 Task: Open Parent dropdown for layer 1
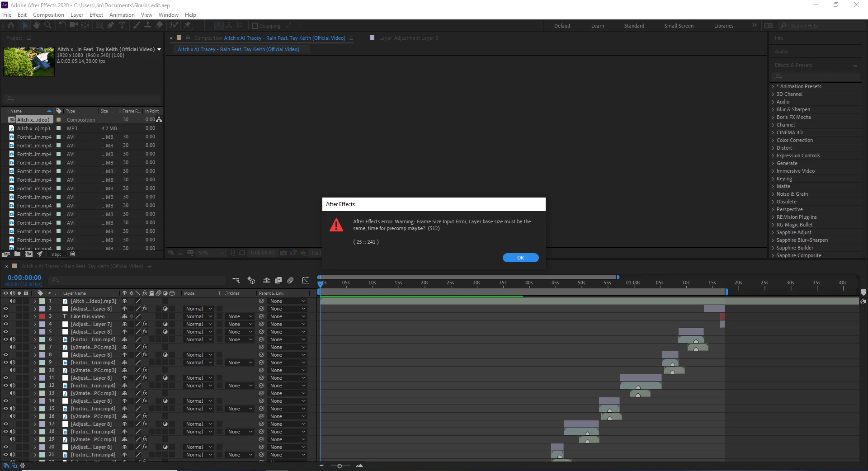tap(288, 301)
